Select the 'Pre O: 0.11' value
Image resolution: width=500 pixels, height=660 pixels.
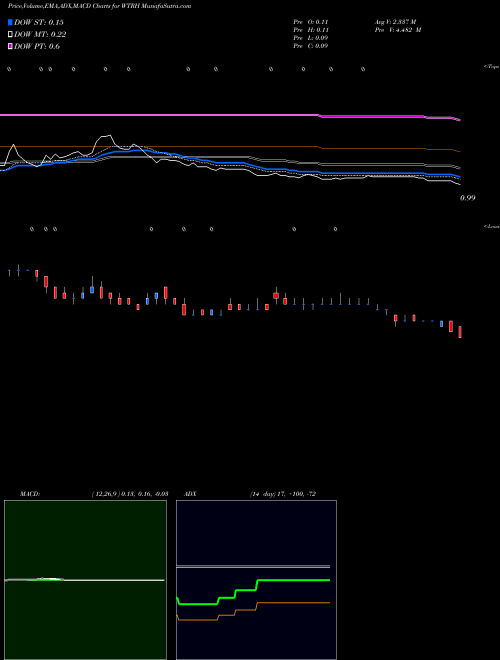point(311,22)
